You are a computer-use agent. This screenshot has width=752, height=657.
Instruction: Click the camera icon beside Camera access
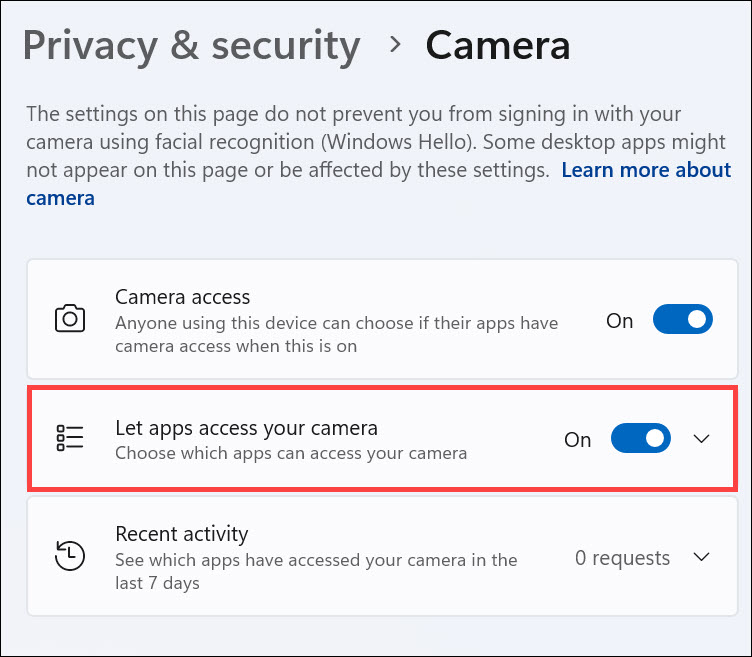point(69,320)
